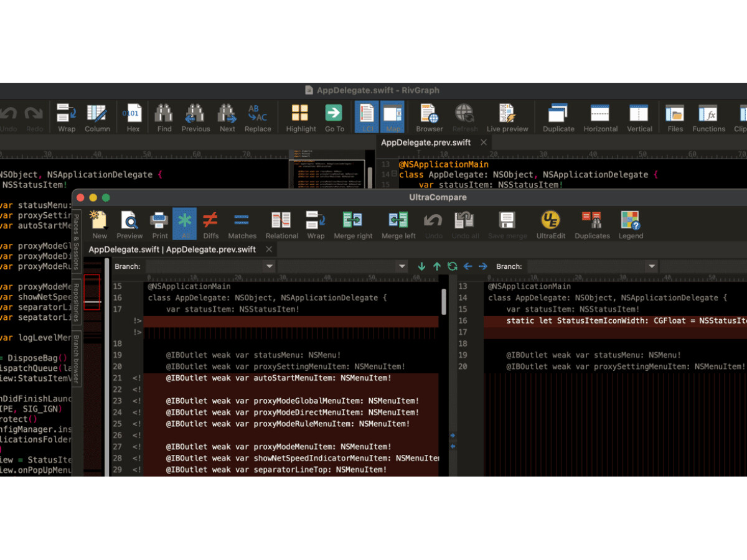
Task: Open Places & Sessions side tab
Action: click(77, 241)
